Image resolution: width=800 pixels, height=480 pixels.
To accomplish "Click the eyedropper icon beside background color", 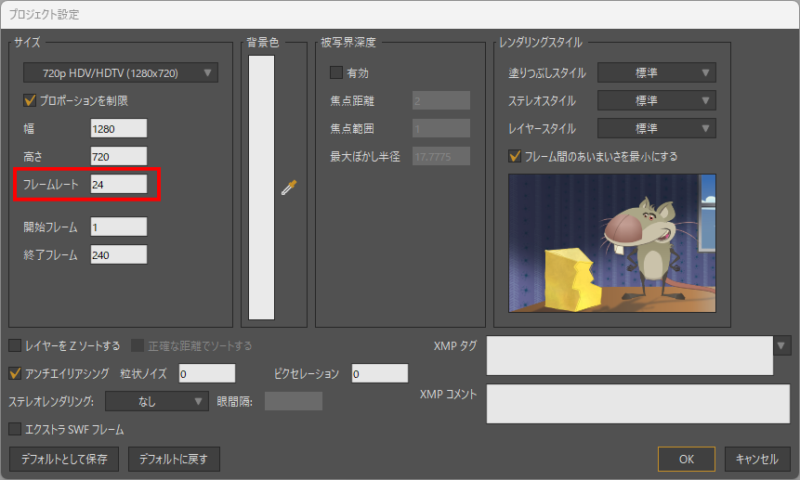I will [x=290, y=187].
